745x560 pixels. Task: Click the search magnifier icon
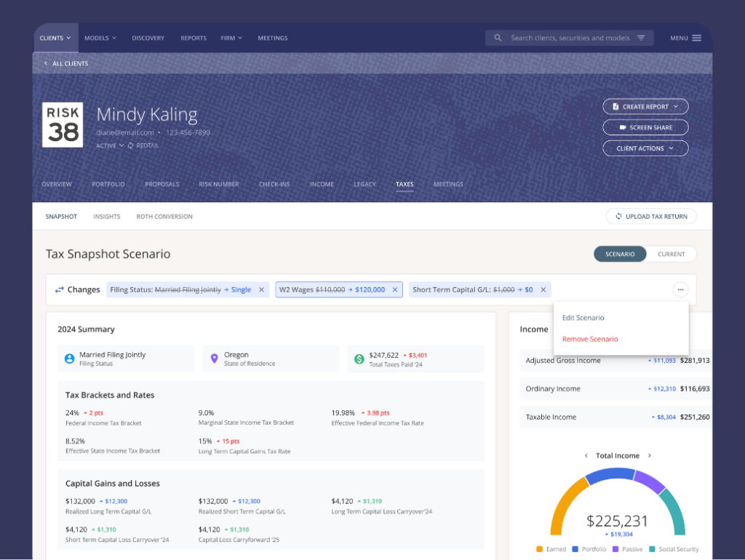tap(498, 38)
